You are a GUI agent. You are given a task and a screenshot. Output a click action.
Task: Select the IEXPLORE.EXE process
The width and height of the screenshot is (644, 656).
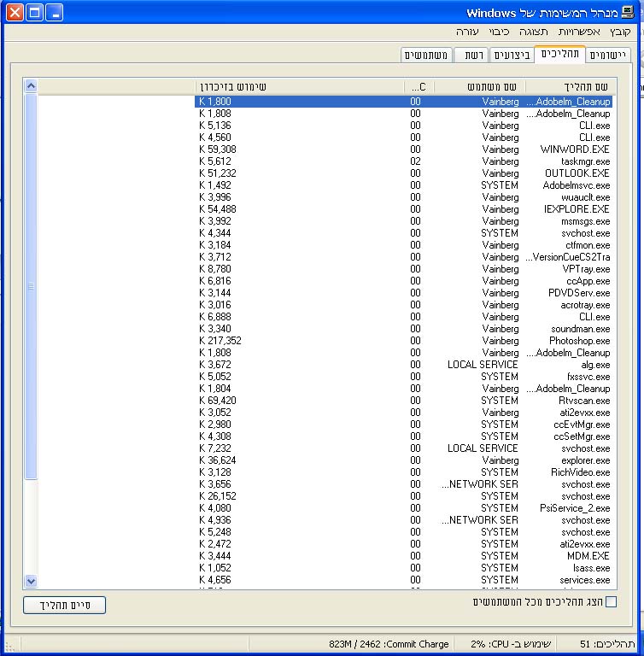[403, 209]
